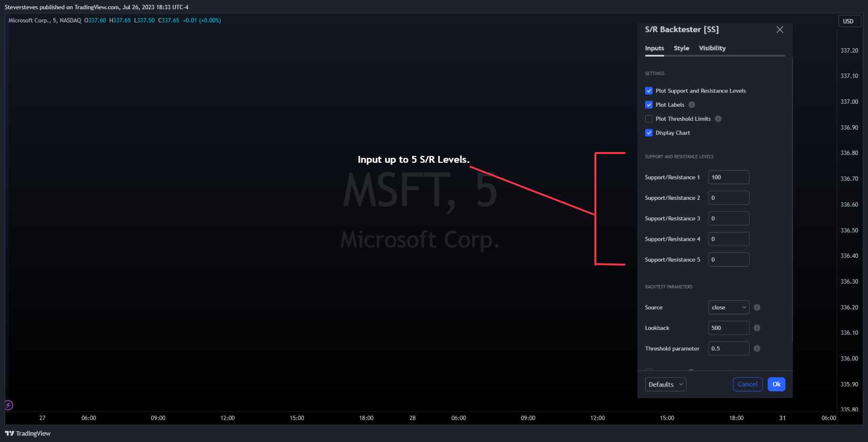Click the Input up to 5 S/R Levels text
The width and height of the screenshot is (868, 442).
click(x=414, y=160)
